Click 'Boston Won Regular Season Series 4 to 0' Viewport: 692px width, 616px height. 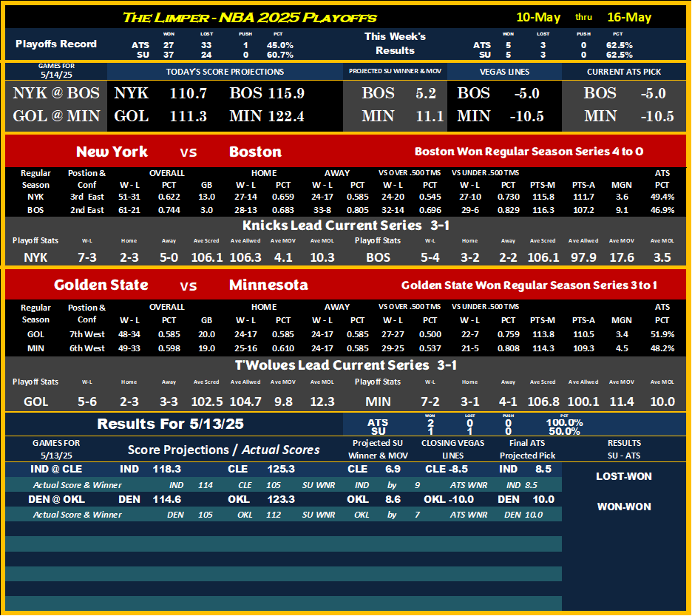(529, 152)
